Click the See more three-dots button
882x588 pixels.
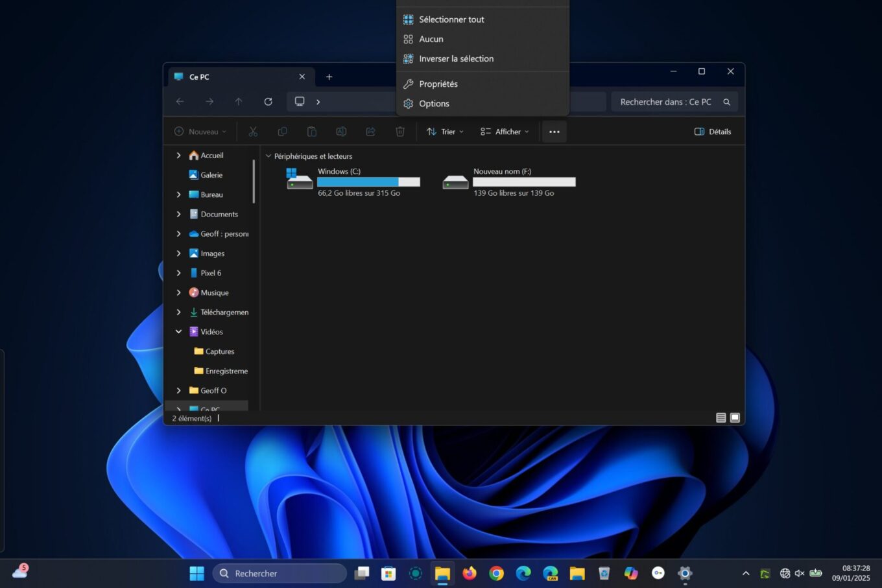pos(554,132)
